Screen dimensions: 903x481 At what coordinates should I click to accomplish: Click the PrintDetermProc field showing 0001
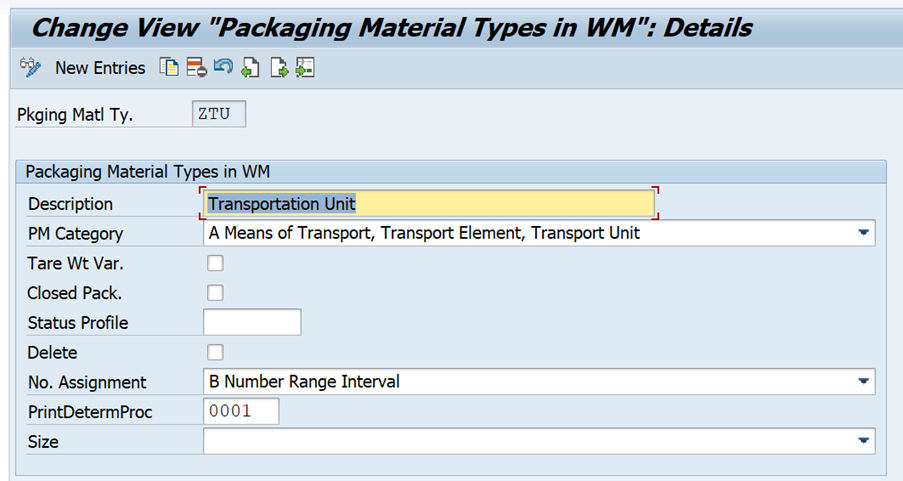[x=241, y=411]
